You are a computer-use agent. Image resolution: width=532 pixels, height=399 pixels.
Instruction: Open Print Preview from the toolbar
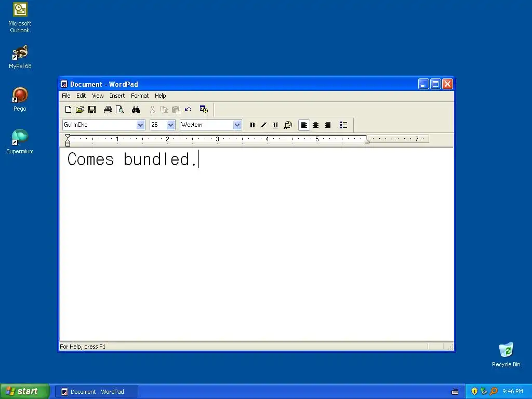[x=120, y=110]
